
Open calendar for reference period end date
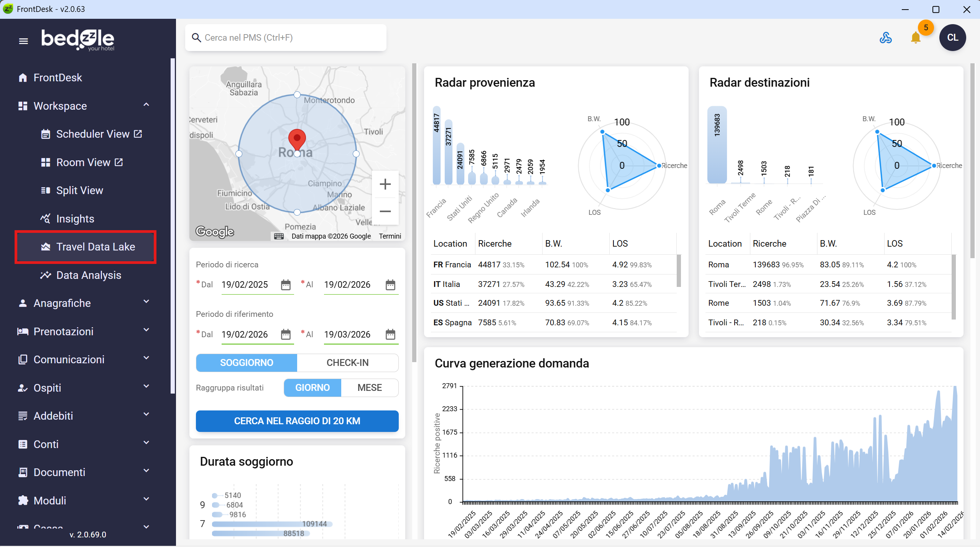pos(390,334)
